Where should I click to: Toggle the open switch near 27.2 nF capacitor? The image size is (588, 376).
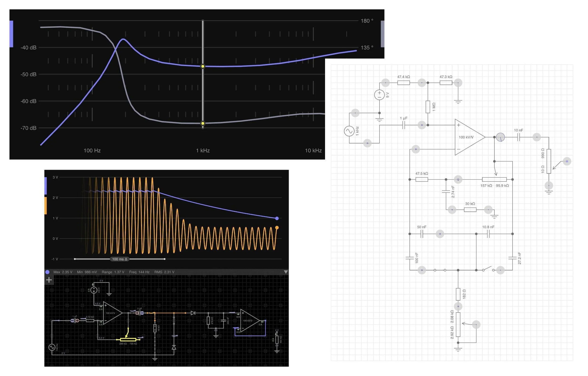click(x=488, y=269)
